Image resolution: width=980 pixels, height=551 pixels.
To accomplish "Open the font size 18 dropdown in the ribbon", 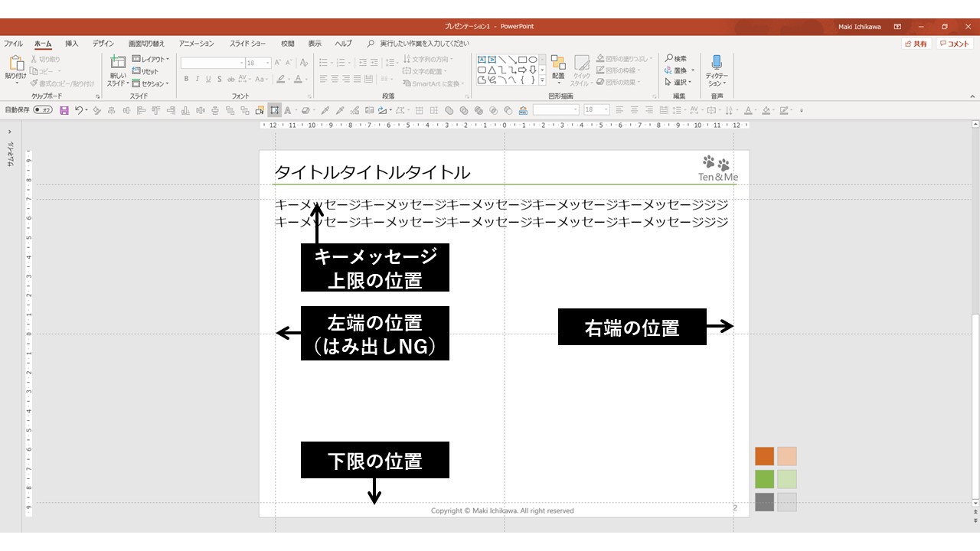I will pyautogui.click(x=268, y=63).
